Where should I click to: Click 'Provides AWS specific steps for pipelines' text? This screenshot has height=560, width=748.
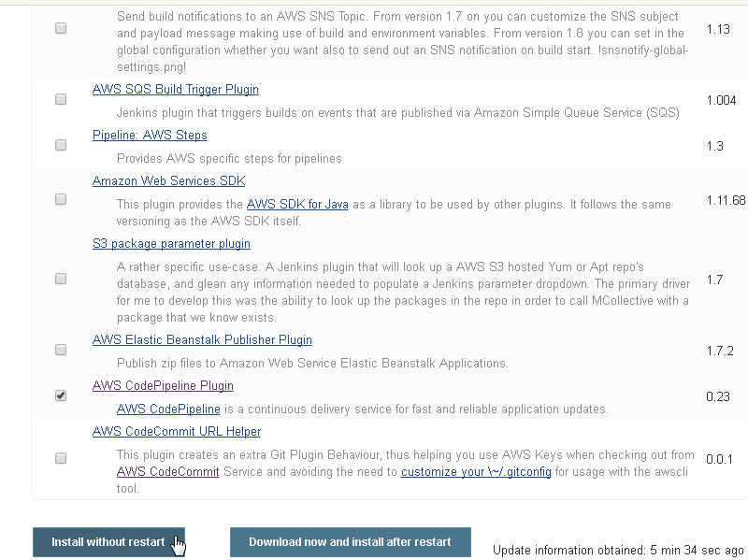229,158
